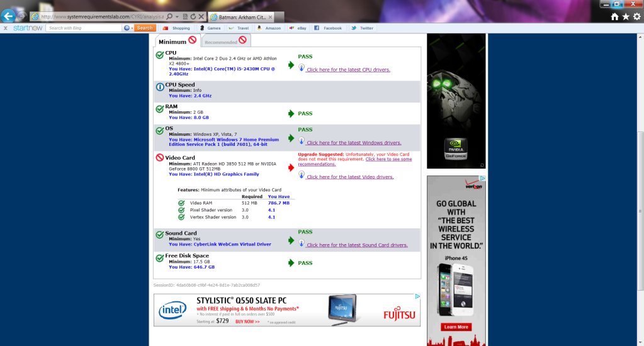Viewport: 644px width, 346px height.
Task: Click the download icon beside Video drivers link
Action: click(302, 175)
